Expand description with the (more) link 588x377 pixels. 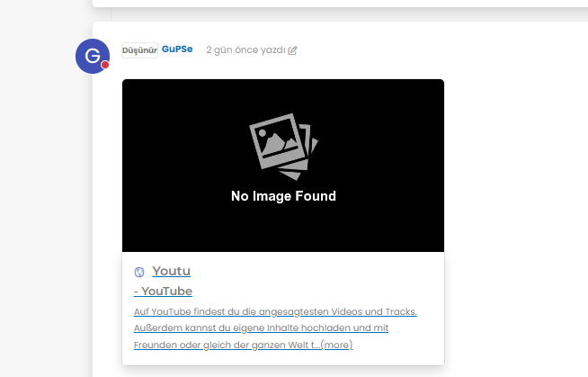click(336, 345)
